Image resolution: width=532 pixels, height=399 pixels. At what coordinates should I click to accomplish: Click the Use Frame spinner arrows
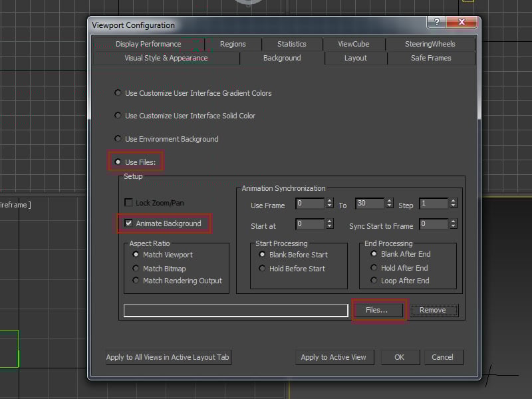coord(329,203)
